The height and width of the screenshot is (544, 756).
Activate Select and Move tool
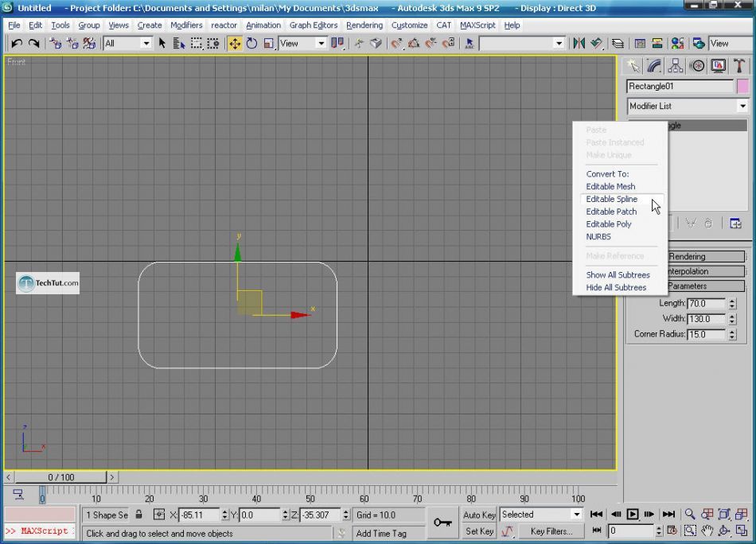[235, 44]
